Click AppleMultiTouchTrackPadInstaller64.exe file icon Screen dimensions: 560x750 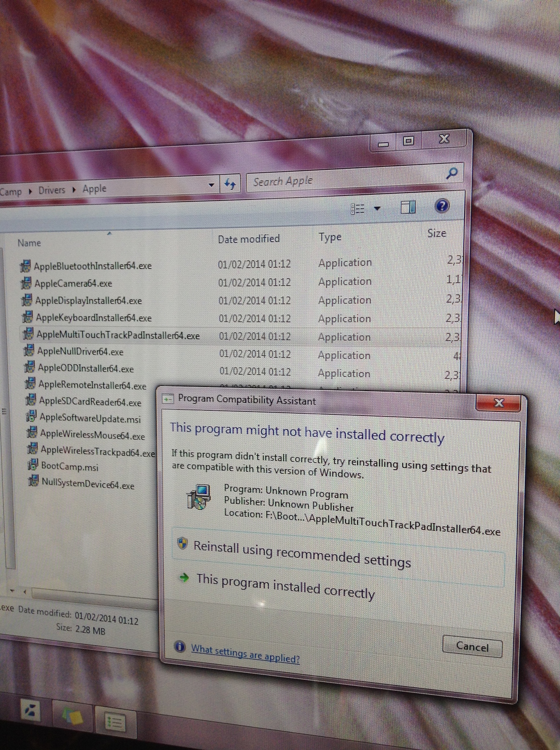pyautogui.click(x=28, y=334)
